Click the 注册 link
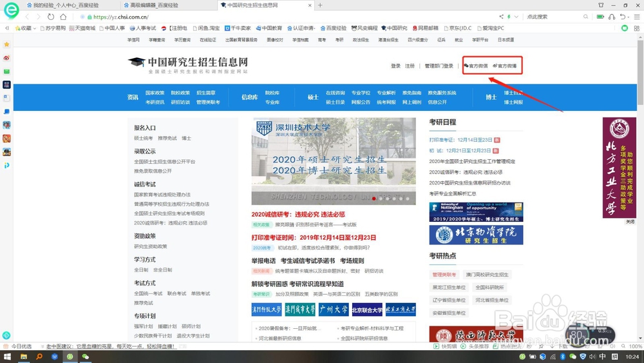 tap(410, 66)
